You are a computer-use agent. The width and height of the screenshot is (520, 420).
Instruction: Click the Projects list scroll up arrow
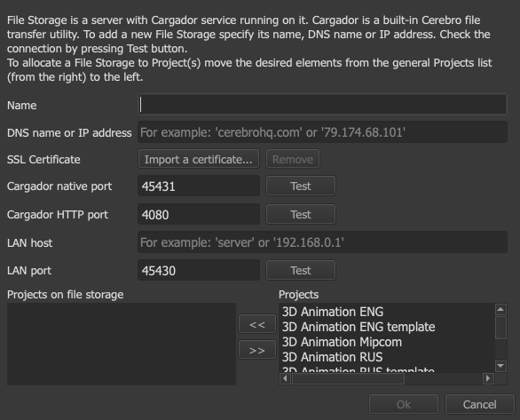pos(500,310)
